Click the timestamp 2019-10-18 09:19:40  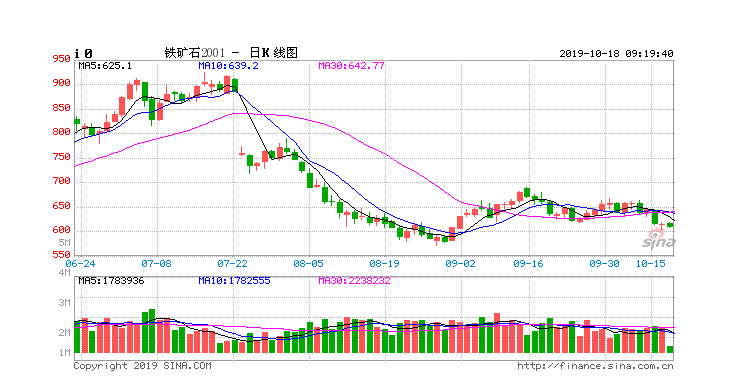tap(616, 54)
